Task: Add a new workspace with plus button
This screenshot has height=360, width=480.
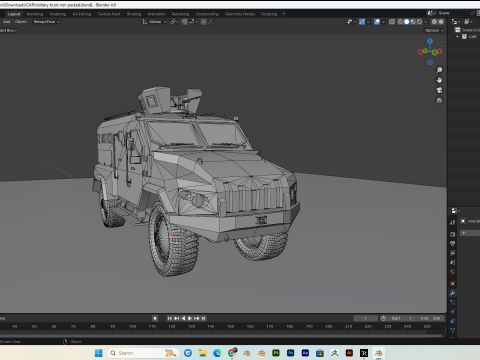Action: [284, 14]
